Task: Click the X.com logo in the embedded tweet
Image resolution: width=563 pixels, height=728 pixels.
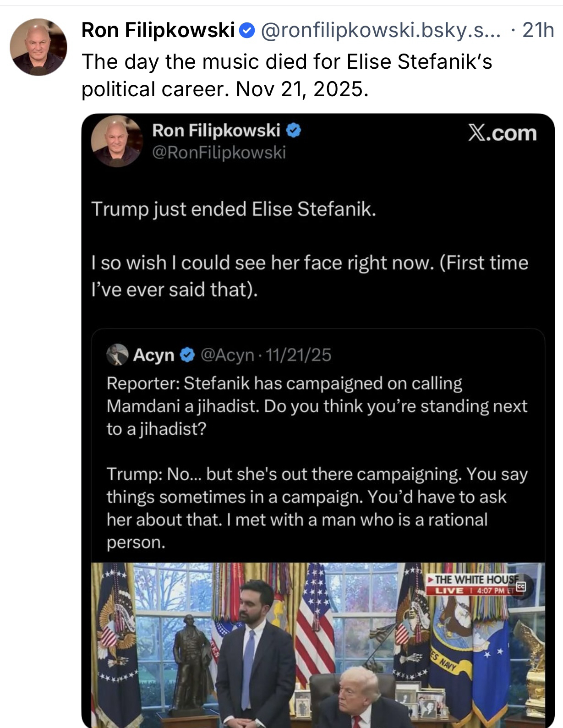Action: click(502, 133)
